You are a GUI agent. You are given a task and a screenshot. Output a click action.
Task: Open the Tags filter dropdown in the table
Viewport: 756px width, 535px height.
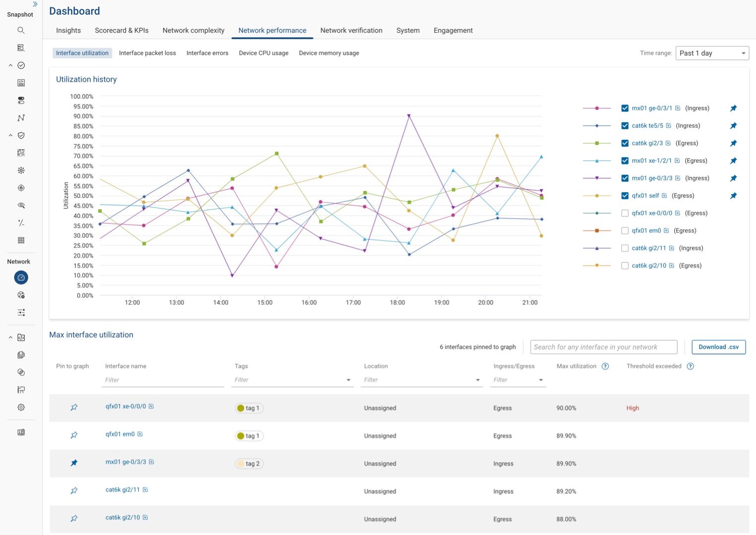(348, 380)
